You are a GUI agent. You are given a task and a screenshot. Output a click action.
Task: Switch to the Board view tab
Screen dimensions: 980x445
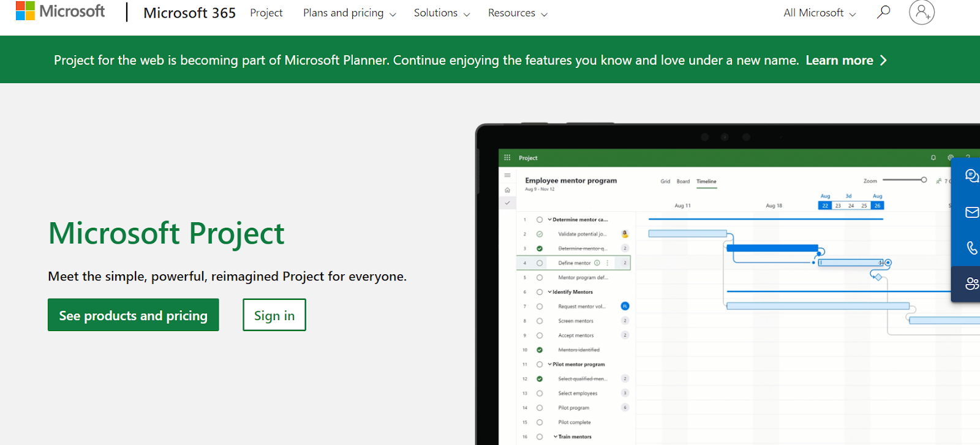[x=683, y=181]
